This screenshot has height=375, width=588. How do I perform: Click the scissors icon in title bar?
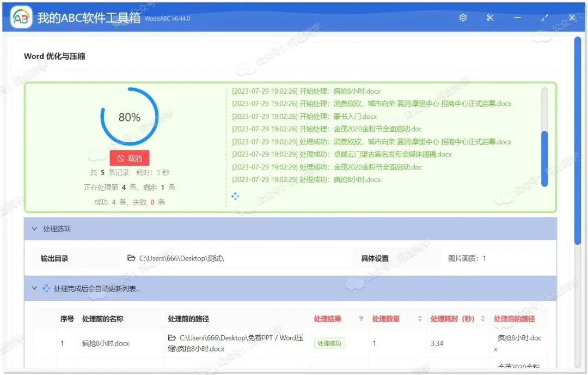490,17
